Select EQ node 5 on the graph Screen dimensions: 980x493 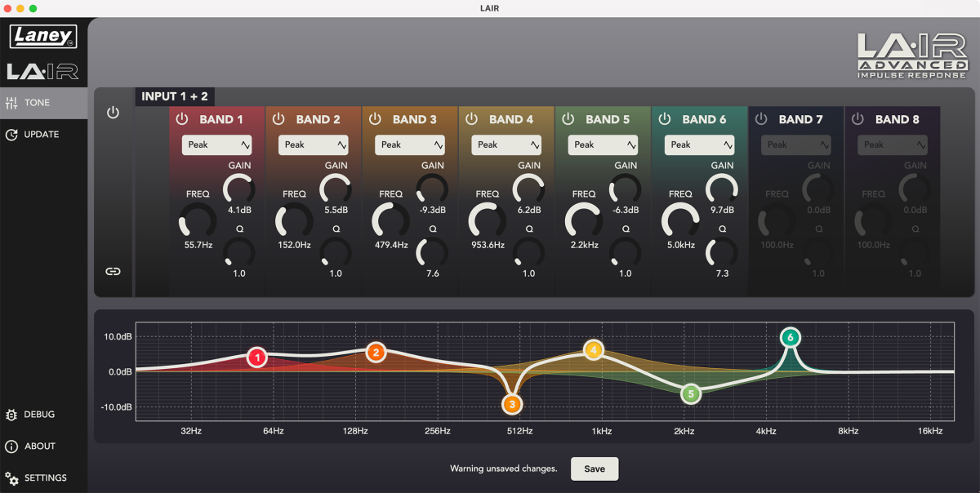click(x=690, y=394)
